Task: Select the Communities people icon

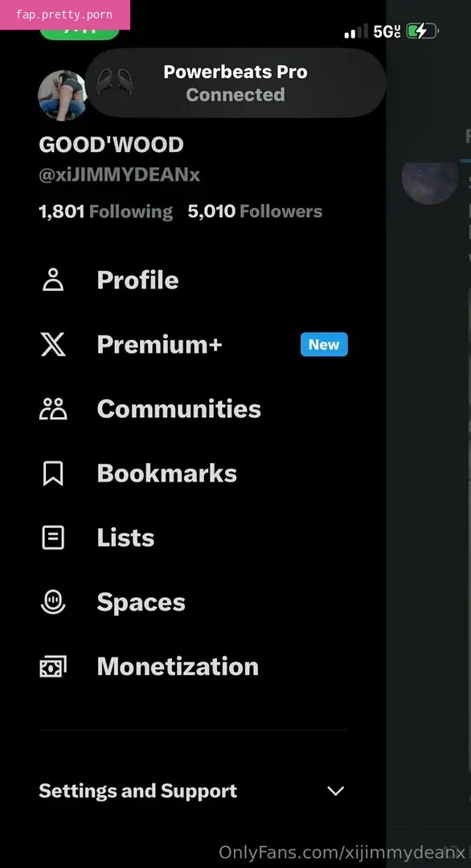Action: pyautogui.click(x=53, y=408)
